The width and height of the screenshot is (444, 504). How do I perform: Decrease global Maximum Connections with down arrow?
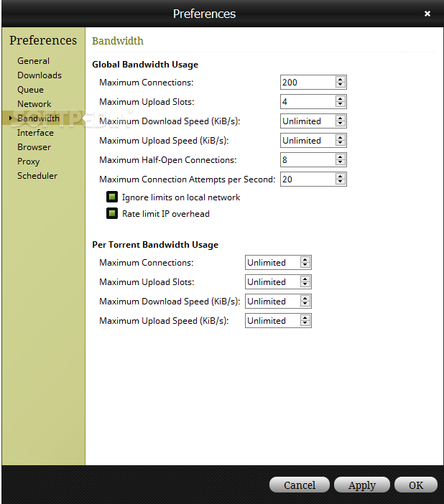click(x=340, y=85)
